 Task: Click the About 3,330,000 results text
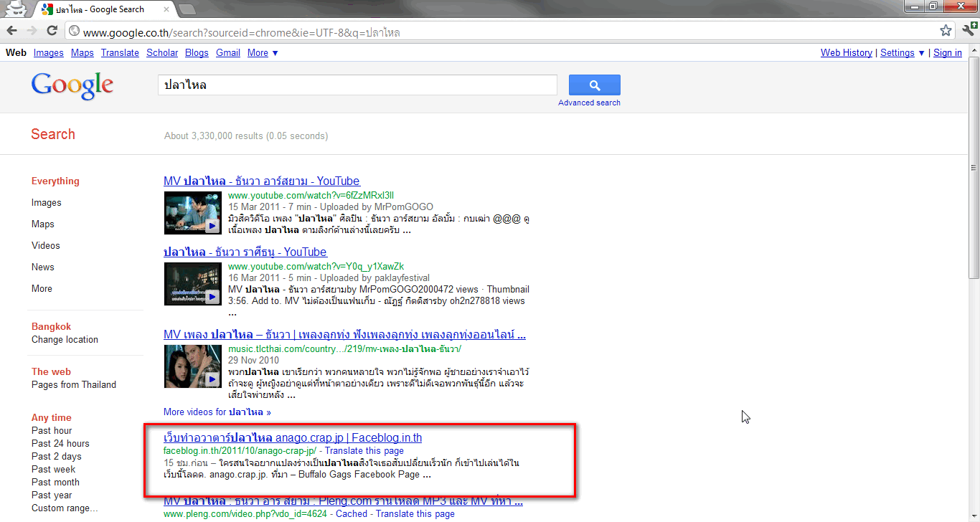tap(246, 136)
